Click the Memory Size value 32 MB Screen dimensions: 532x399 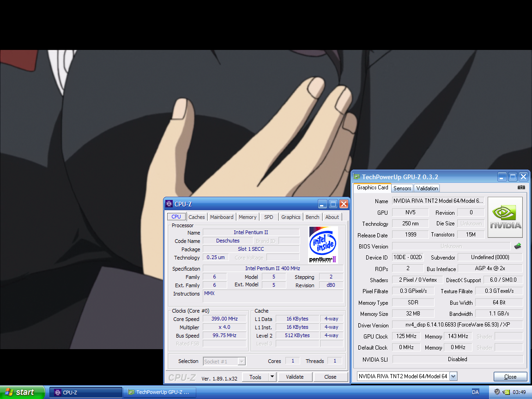[413, 314]
